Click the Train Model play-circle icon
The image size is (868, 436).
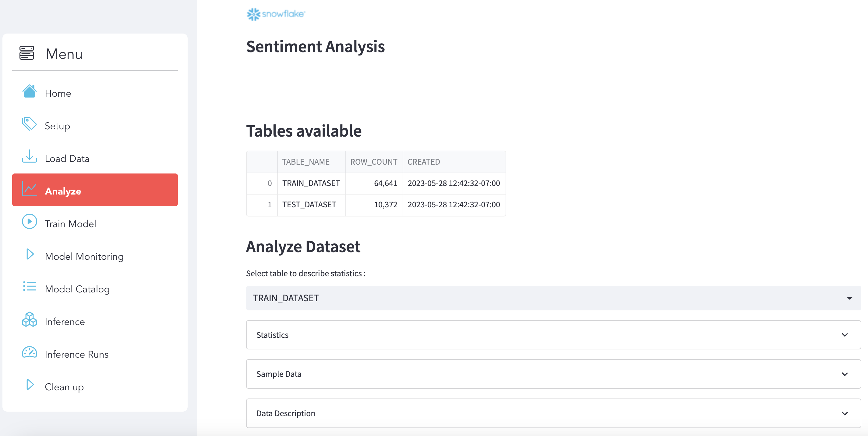tap(29, 222)
